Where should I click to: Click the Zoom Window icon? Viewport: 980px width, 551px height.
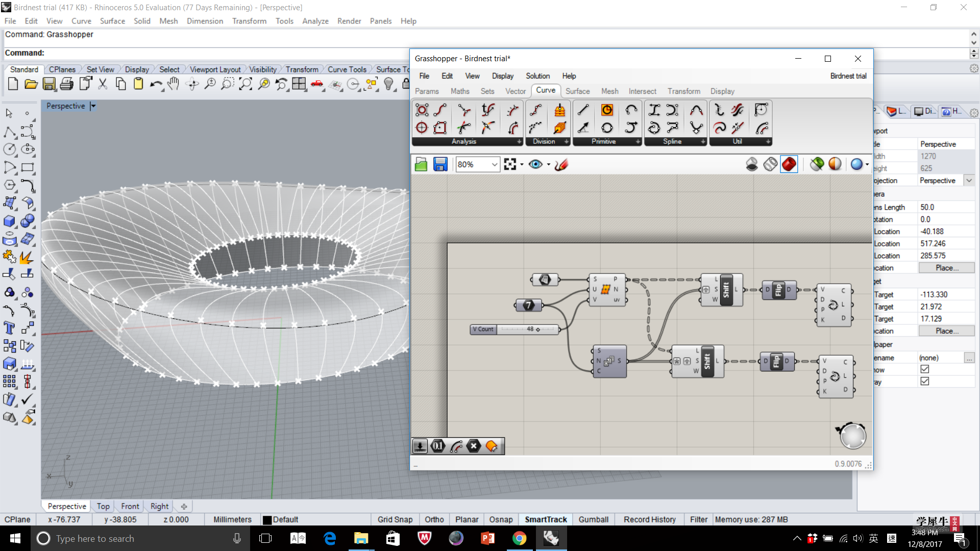click(228, 84)
